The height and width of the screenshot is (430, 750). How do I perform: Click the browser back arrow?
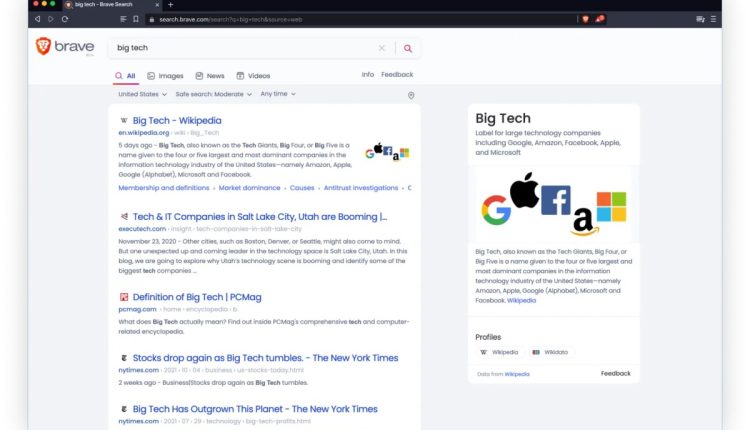click(37, 19)
